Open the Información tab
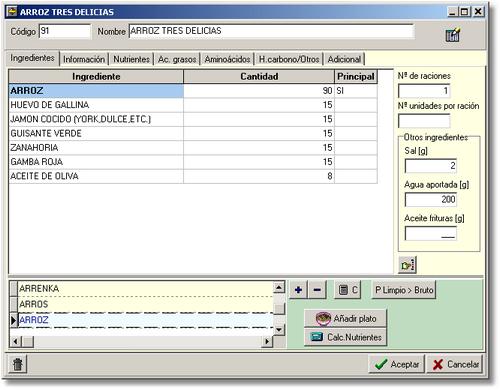Viewport: 500px width, 390px height. [x=84, y=59]
